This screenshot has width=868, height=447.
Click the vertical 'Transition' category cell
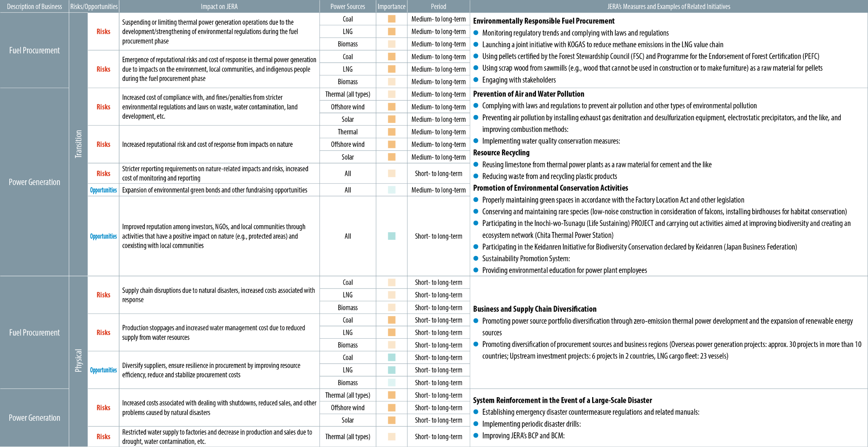click(78, 144)
